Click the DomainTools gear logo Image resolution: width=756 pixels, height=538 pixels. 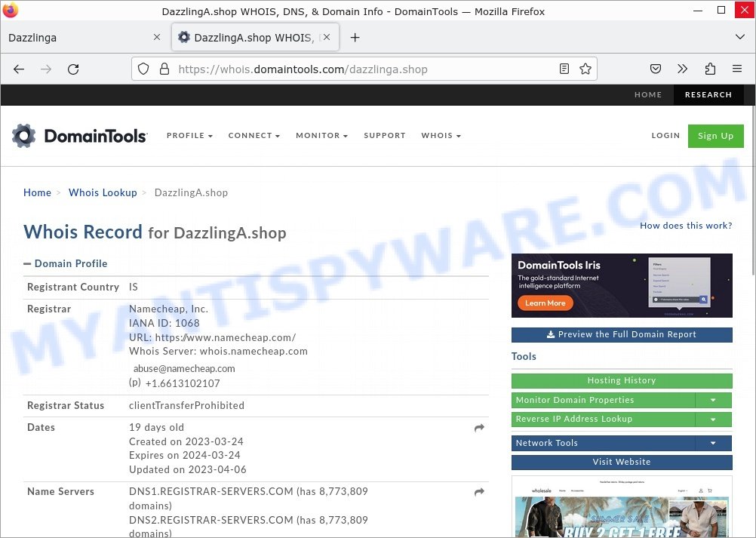[23, 136]
